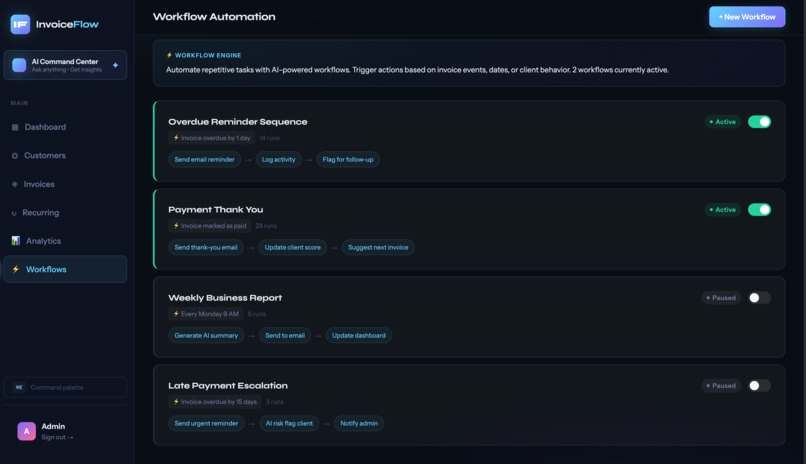Click lightning icon of Invoice overdue by 15 days
Viewport: 806px width, 464px height.
point(176,401)
